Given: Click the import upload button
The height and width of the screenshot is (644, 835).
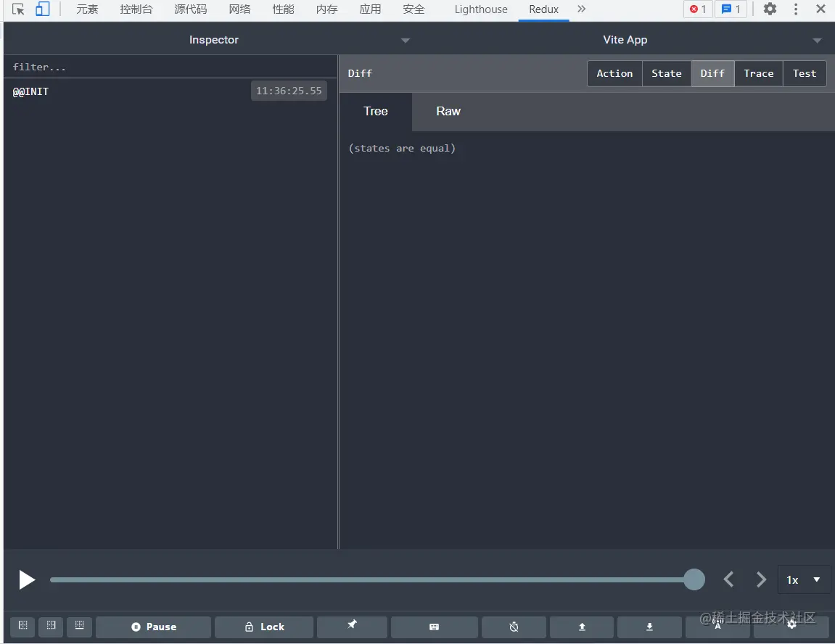Looking at the screenshot, I should tap(582, 627).
